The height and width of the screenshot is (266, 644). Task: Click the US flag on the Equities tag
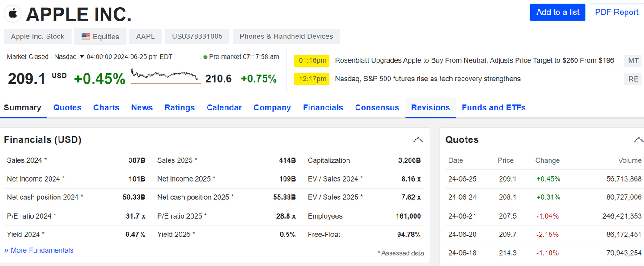click(x=85, y=36)
